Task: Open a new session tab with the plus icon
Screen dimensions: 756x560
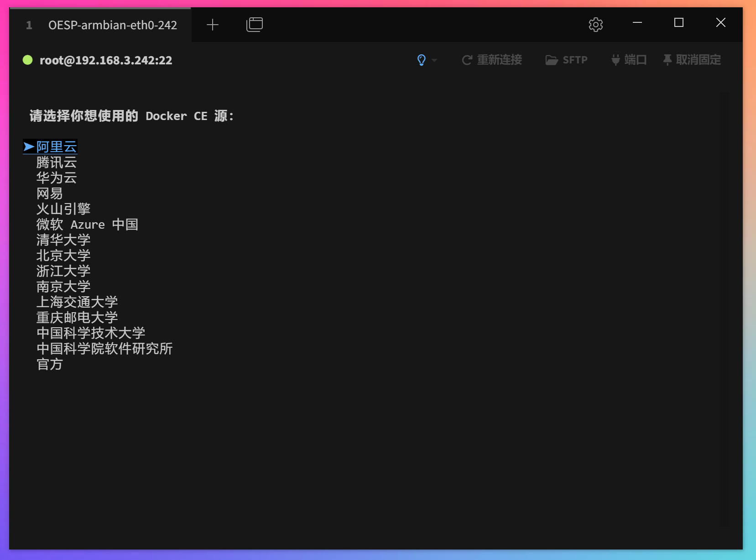Action: click(212, 25)
